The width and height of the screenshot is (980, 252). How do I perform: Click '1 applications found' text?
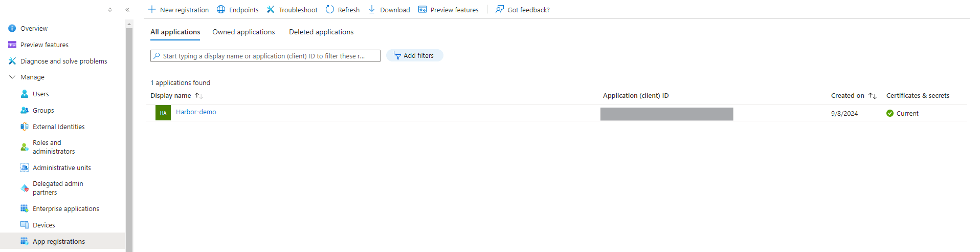(x=180, y=82)
